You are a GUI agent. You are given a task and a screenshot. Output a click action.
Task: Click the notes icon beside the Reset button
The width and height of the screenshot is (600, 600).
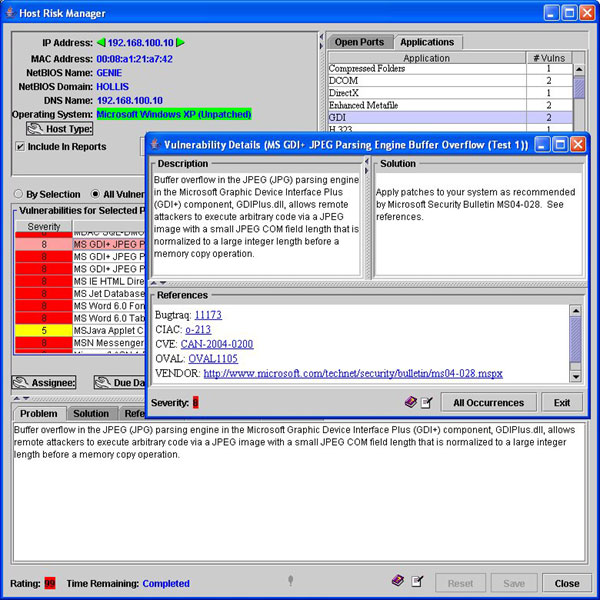point(417,581)
